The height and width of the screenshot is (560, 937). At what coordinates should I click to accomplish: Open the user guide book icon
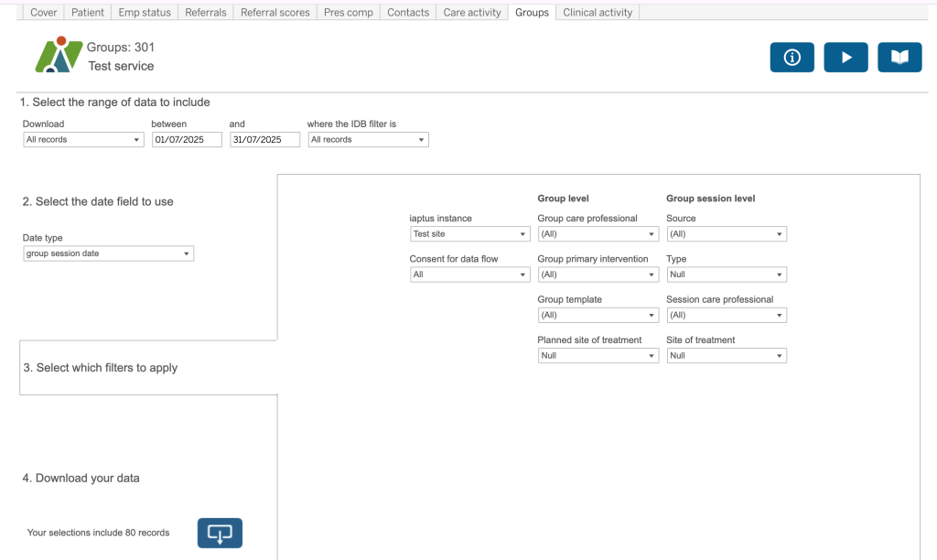click(899, 58)
